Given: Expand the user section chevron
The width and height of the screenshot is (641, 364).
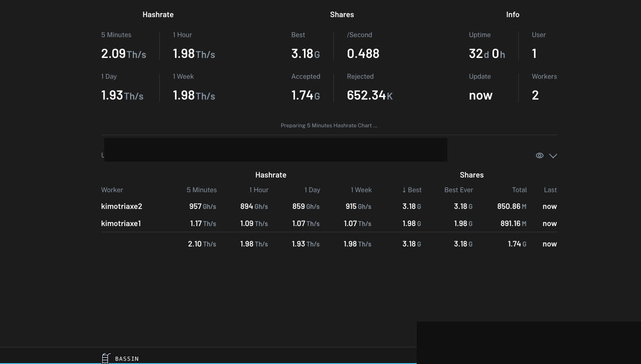Looking at the screenshot, I should [553, 156].
